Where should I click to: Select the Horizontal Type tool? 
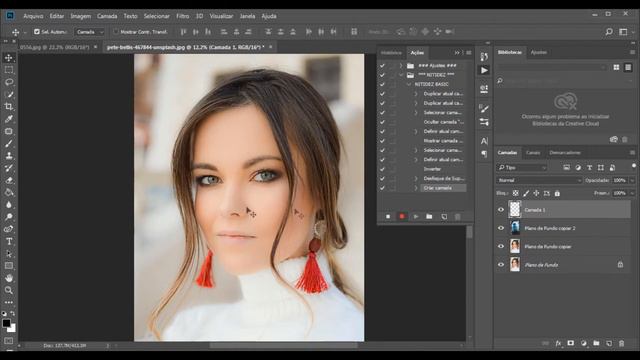(x=9, y=241)
